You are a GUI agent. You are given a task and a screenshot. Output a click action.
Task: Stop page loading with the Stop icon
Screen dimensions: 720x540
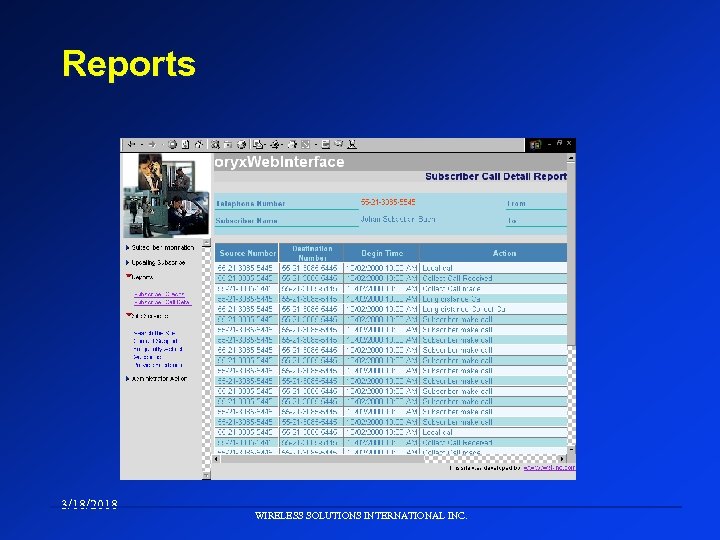[x=172, y=145]
